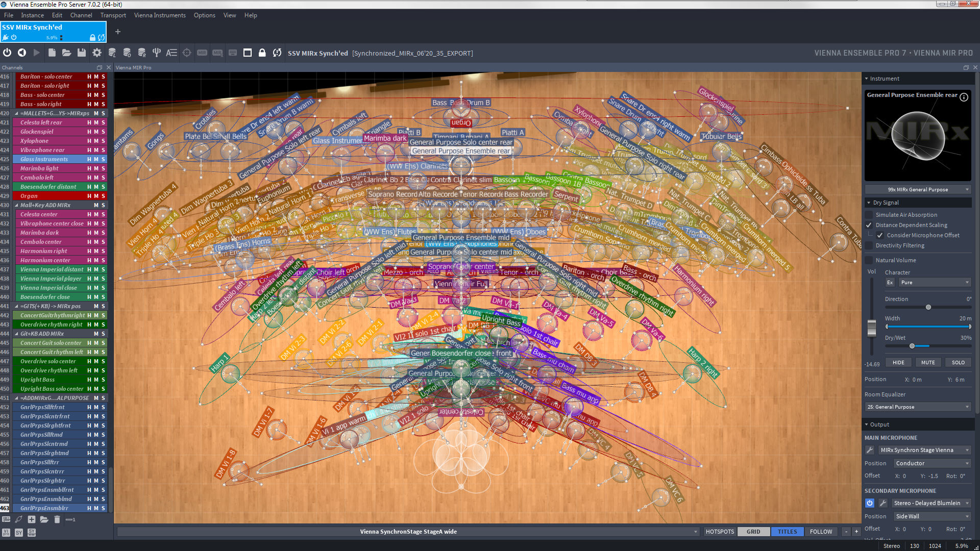Click the MIR icon in toolbar

pos(202,53)
